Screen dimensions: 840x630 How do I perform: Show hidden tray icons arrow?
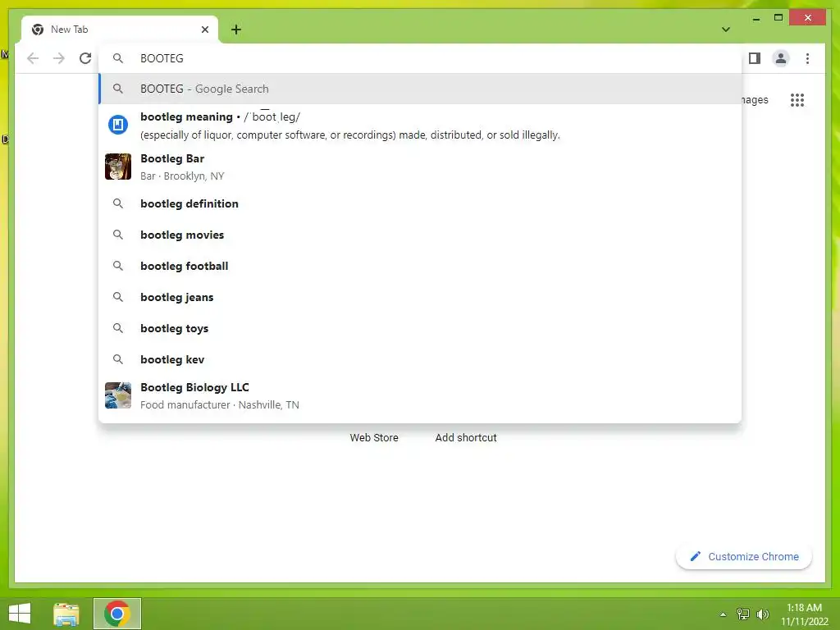723,614
